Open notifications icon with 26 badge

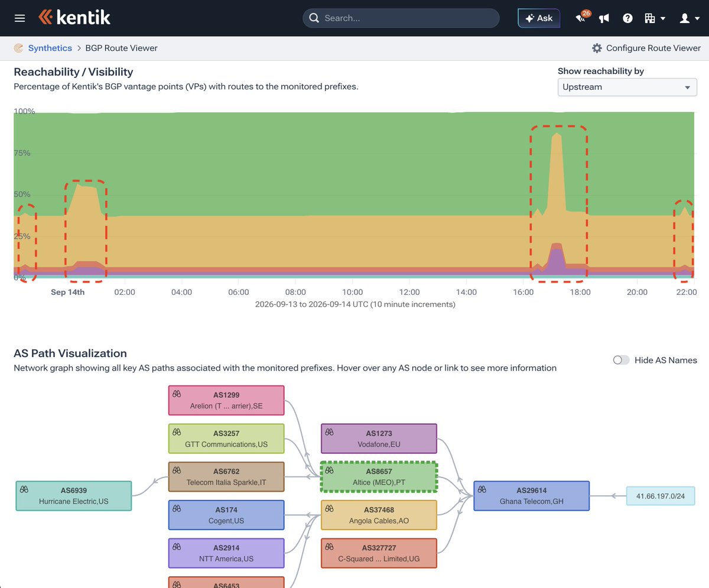(x=581, y=18)
